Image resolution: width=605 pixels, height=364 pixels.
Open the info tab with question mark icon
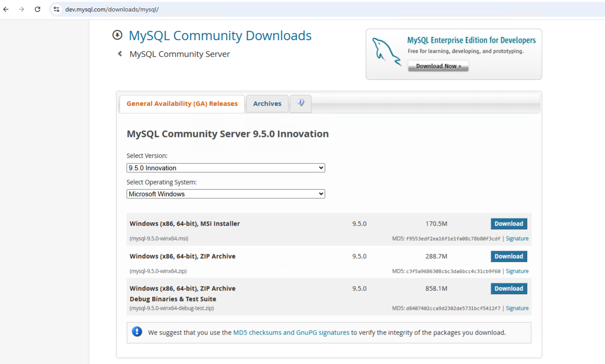(300, 104)
